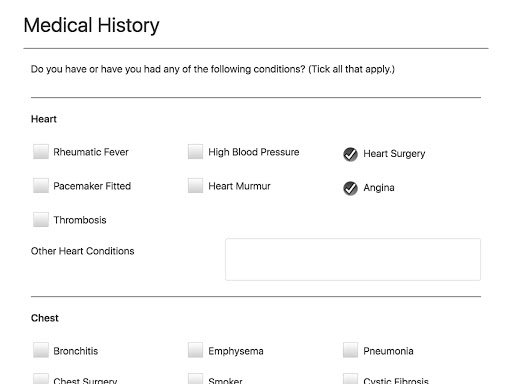Tick the Smoker checkbox

coord(195,379)
